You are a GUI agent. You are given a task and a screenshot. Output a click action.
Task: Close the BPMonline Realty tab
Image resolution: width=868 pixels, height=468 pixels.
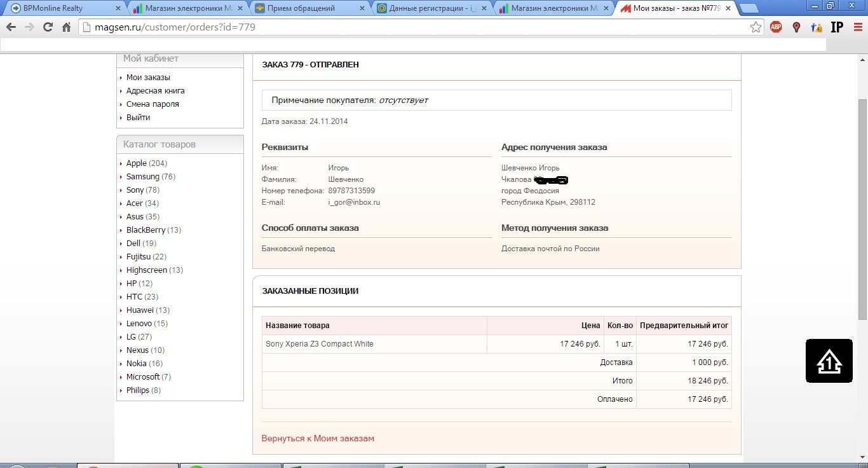(117, 8)
